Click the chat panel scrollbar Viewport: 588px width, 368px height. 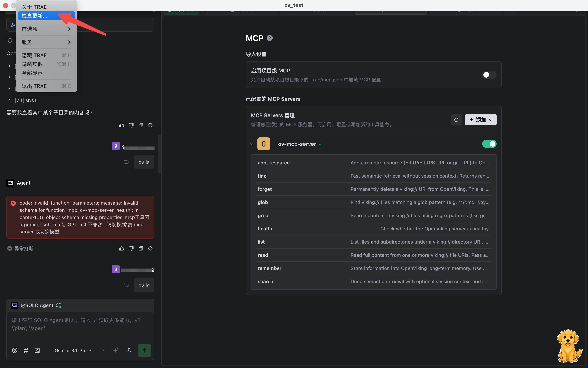click(160, 154)
